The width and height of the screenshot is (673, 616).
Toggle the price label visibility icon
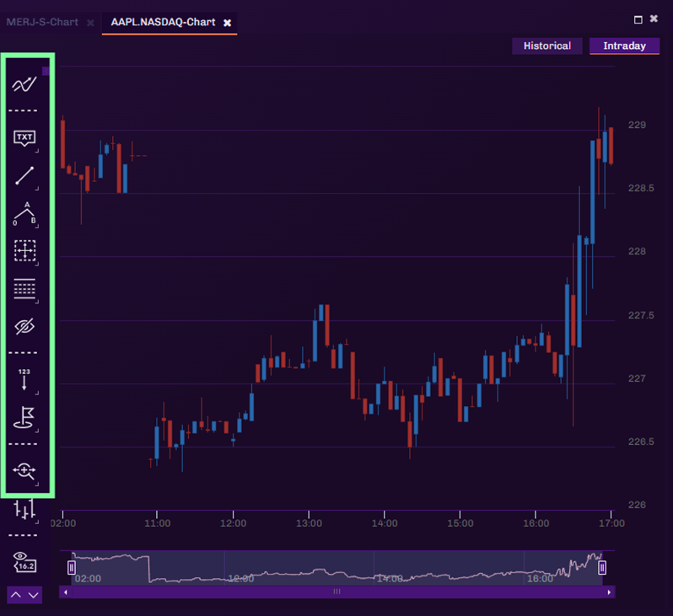(x=24, y=562)
